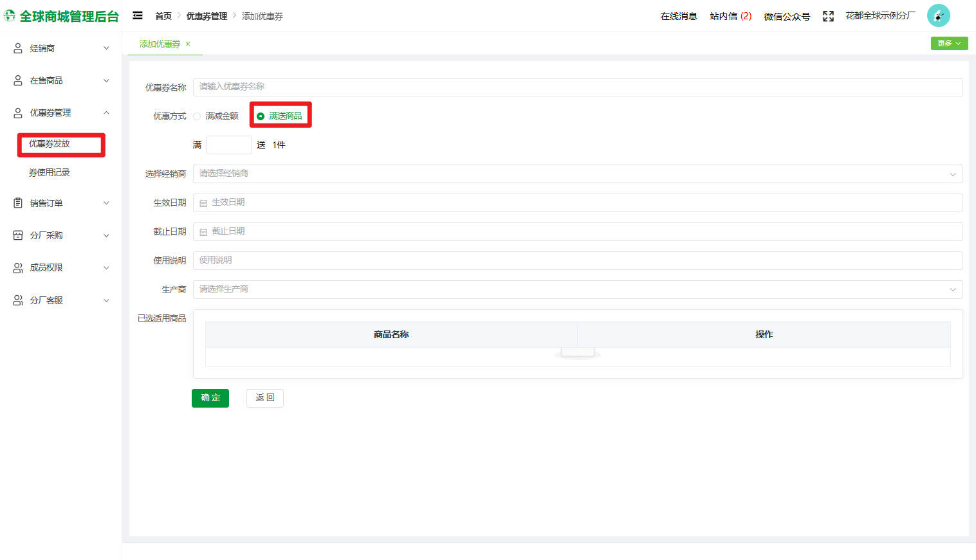Open 站内信 messages link in header
The width and height of the screenshot is (976, 560).
(730, 16)
